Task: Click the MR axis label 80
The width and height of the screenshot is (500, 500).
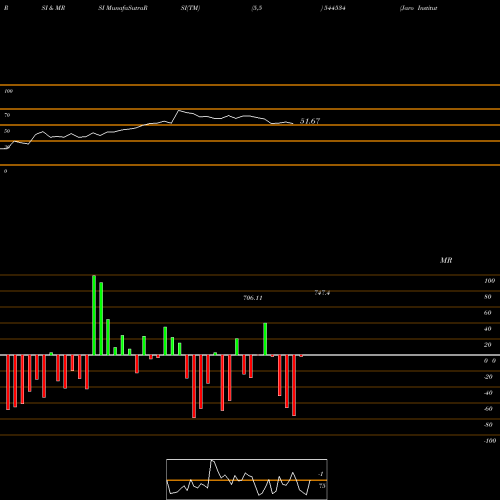Action: pos(488,297)
